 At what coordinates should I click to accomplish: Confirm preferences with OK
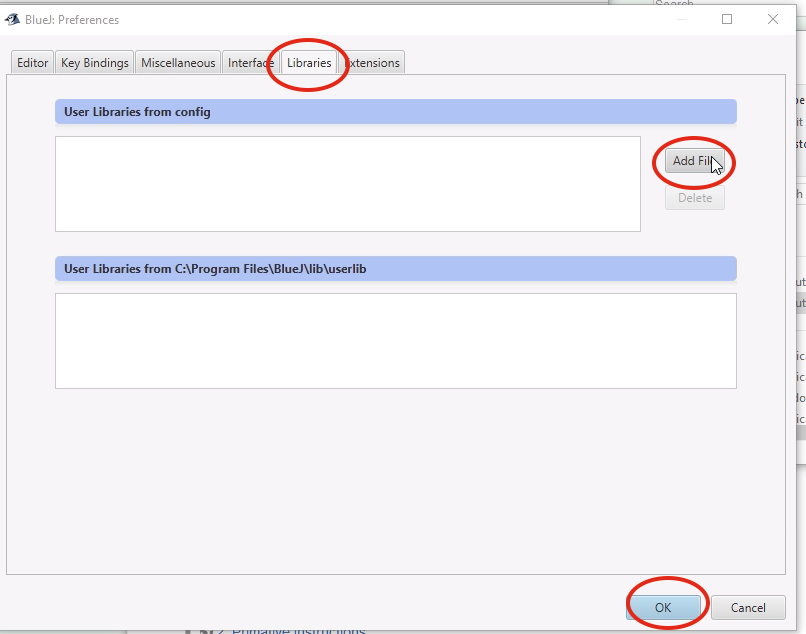coord(663,607)
